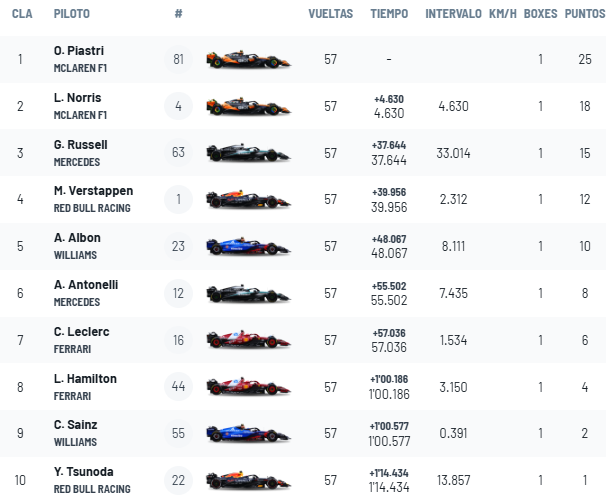Click Verstappen's Red Bull car image
The height and width of the screenshot is (503, 606).
[x=249, y=199]
